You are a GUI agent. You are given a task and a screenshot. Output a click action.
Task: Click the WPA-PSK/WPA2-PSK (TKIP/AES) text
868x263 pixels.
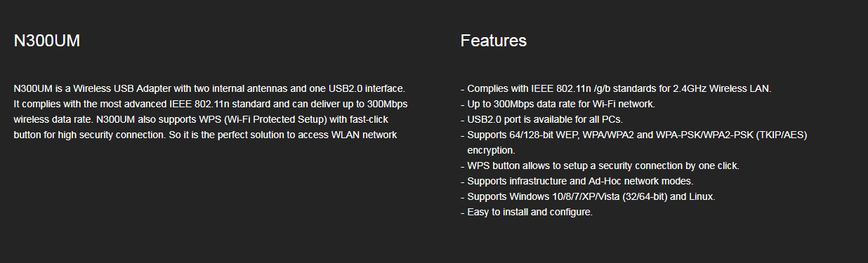[x=730, y=135]
